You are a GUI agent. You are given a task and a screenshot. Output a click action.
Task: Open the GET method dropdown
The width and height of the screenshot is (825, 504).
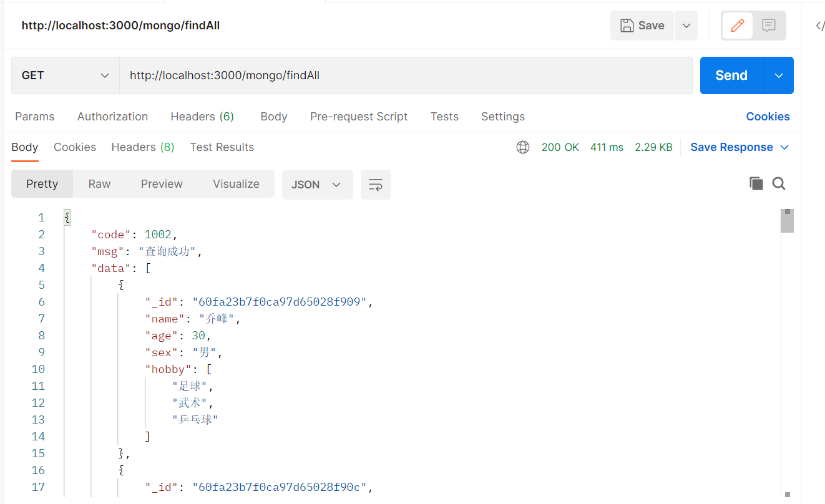pos(66,75)
